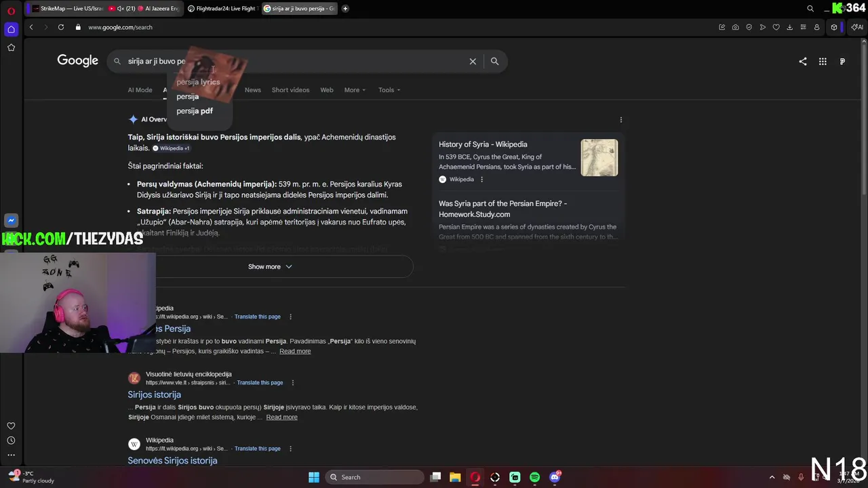Screen dimensions: 868x488
Task: Switch to News search tab
Action: [x=253, y=90]
